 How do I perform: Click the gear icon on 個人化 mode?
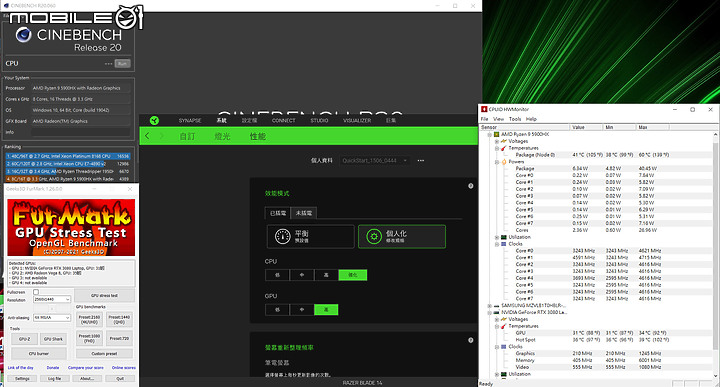pos(374,236)
